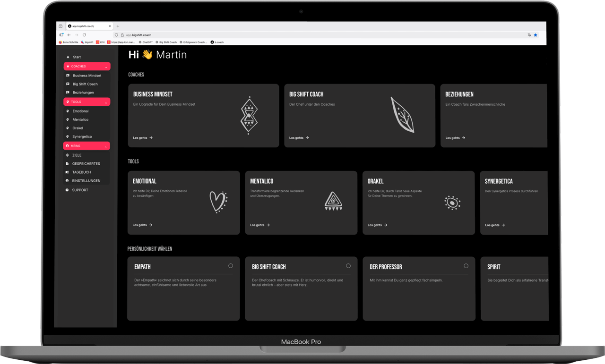Open the ChatGPT bookmark in bookmarks bar
This screenshot has height=364, width=605.
[x=147, y=42]
